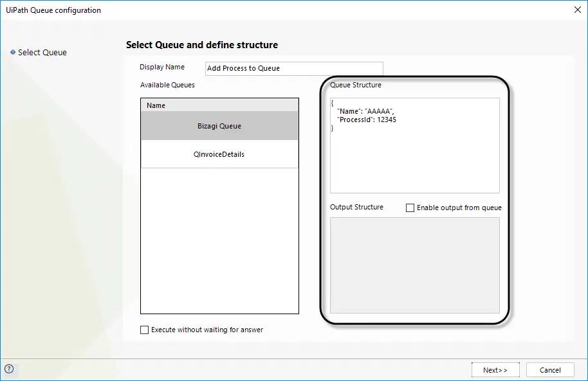Cancel the queue configuration
The height and width of the screenshot is (381, 588).
(550, 370)
